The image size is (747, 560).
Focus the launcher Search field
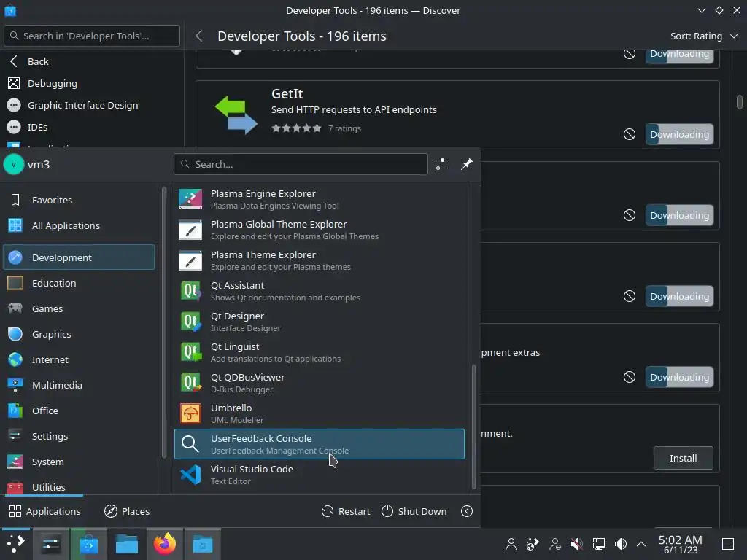point(301,164)
